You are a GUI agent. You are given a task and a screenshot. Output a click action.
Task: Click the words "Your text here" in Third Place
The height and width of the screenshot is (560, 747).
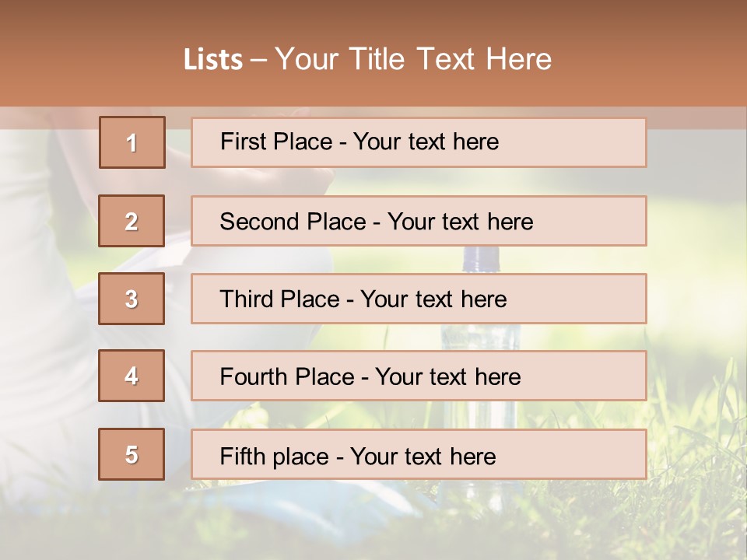(433, 299)
